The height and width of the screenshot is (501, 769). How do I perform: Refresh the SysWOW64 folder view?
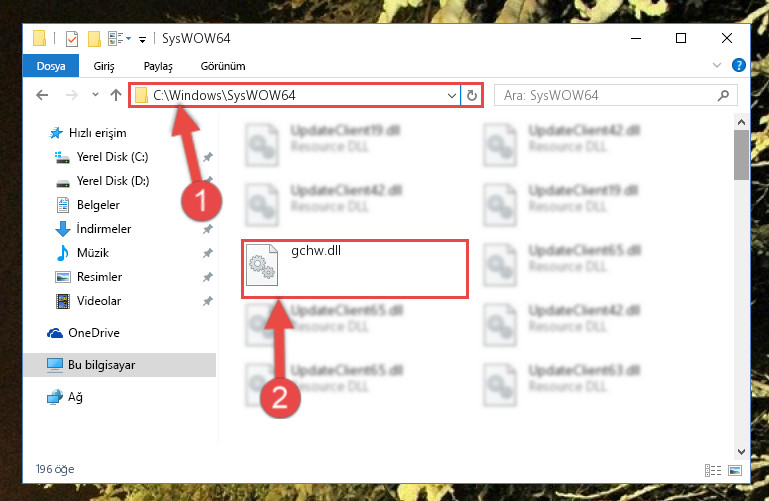point(472,95)
